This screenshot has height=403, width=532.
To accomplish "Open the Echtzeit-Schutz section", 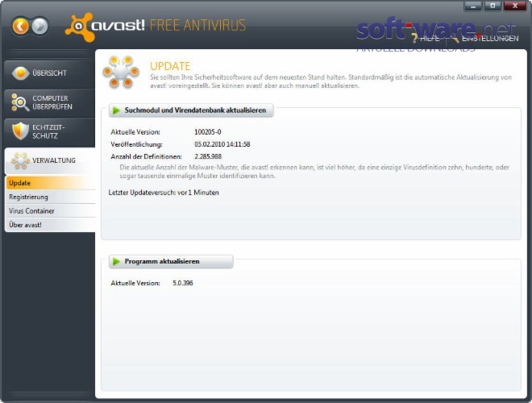I will point(49,131).
